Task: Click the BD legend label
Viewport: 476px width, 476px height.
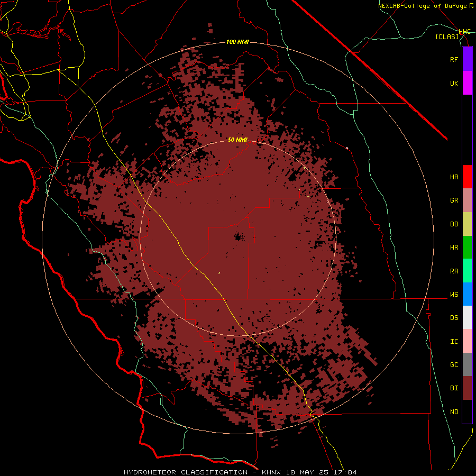Action: click(454, 224)
